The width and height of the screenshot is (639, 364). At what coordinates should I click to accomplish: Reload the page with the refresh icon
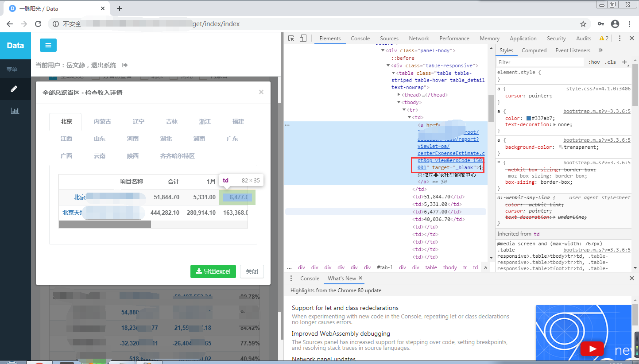38,24
